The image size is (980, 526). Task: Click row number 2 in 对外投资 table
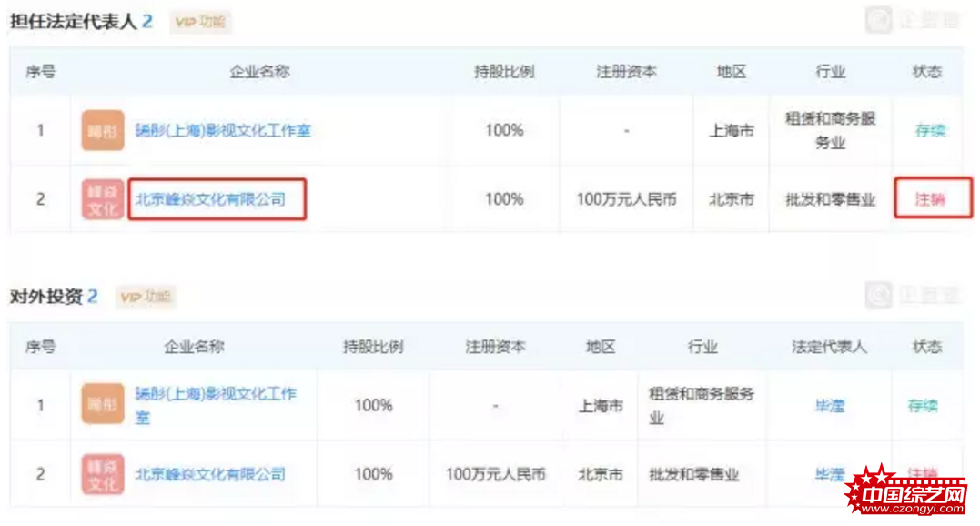click(x=41, y=475)
